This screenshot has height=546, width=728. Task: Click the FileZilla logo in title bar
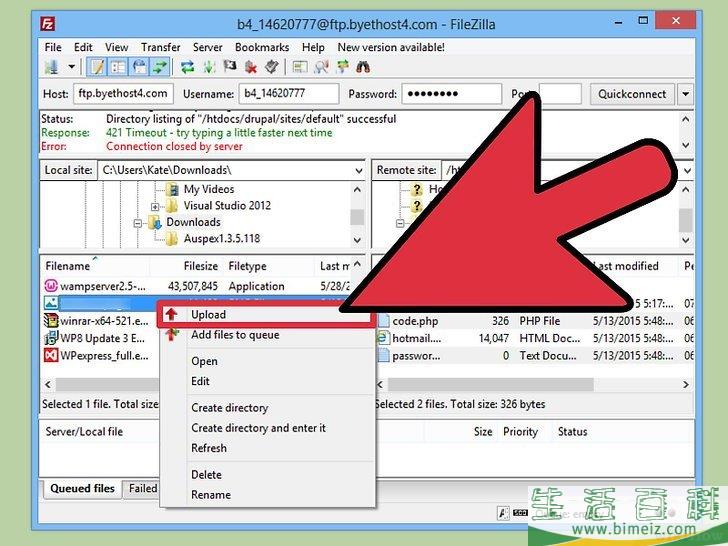[x=48, y=24]
